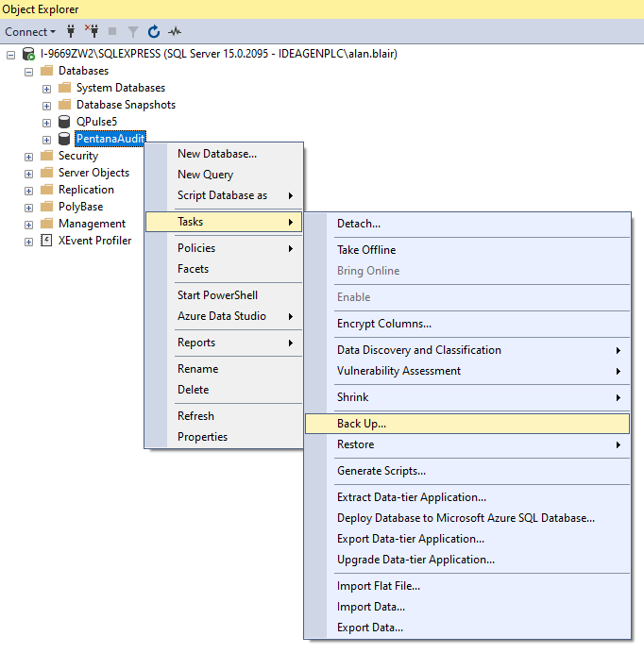Viewport: 644px width, 653px height.
Task: Open Data Discovery and Classification submenu
Action: (x=467, y=350)
